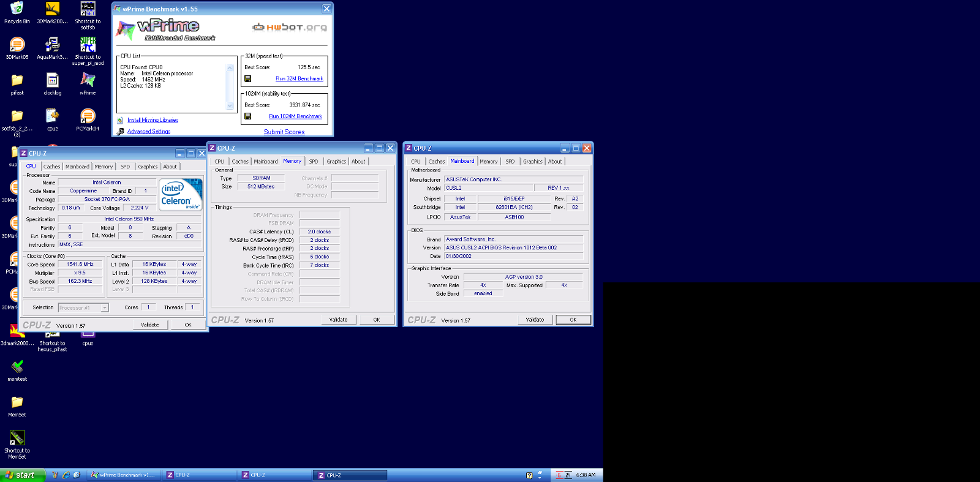
Task: Click the icon beside Install Missing Libraries
Action: point(121,120)
